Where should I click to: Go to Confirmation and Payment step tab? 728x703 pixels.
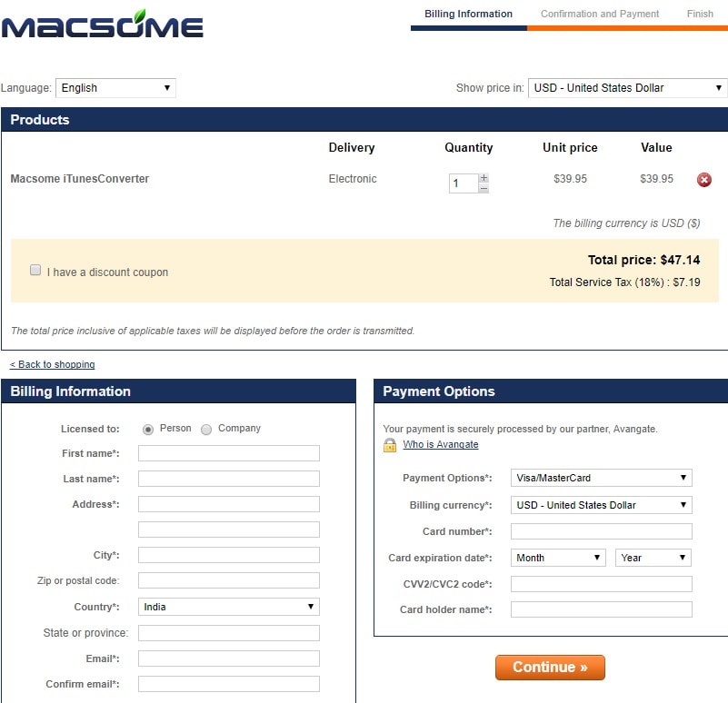599,14
